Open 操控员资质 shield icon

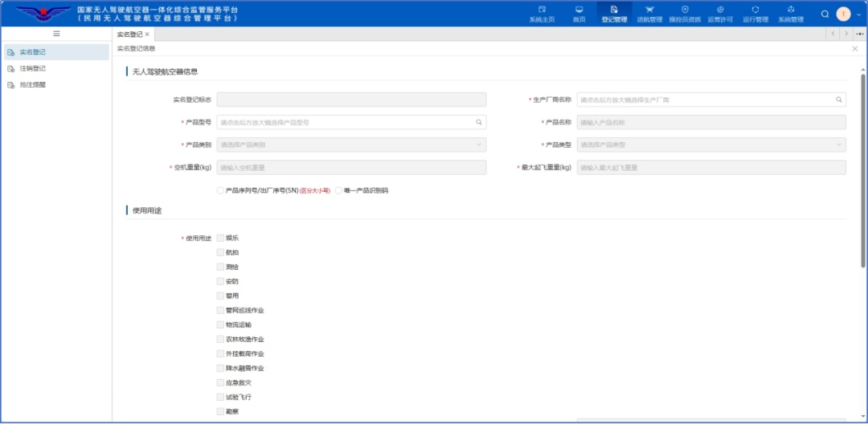point(685,14)
